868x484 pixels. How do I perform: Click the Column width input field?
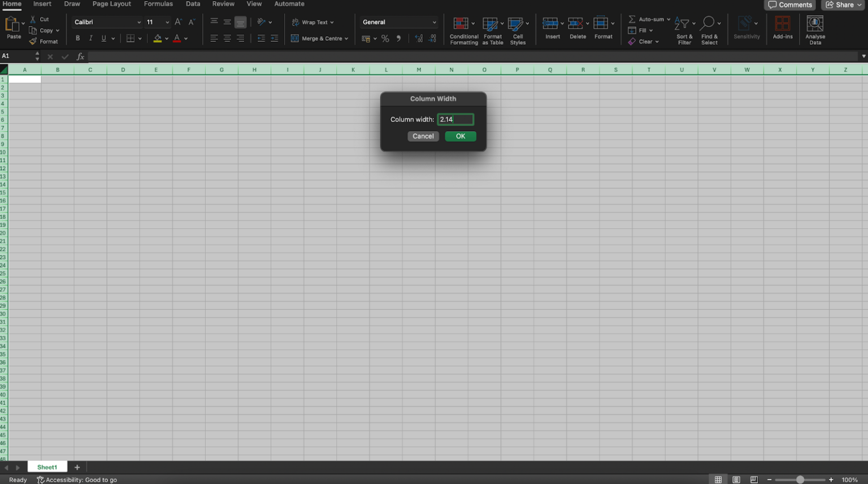click(x=455, y=119)
